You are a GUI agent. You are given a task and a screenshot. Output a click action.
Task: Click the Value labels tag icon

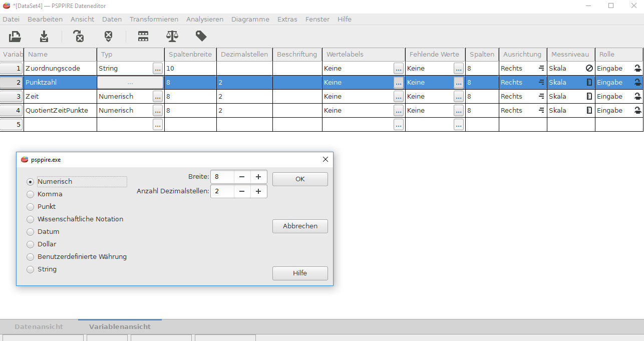201,36
